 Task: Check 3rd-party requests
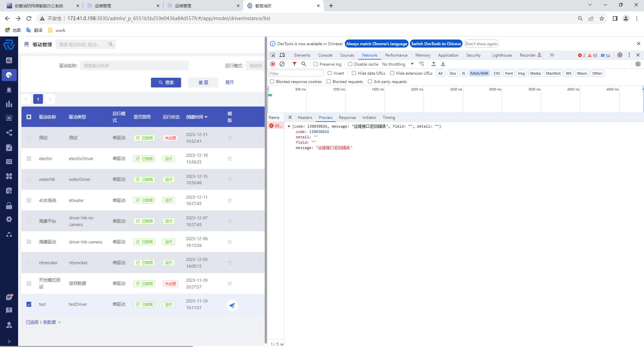pos(370,81)
